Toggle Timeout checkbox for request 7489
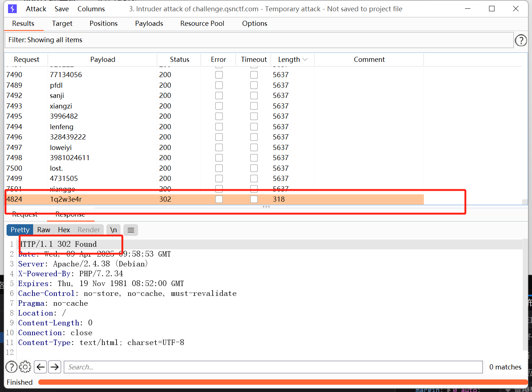 [x=254, y=85]
